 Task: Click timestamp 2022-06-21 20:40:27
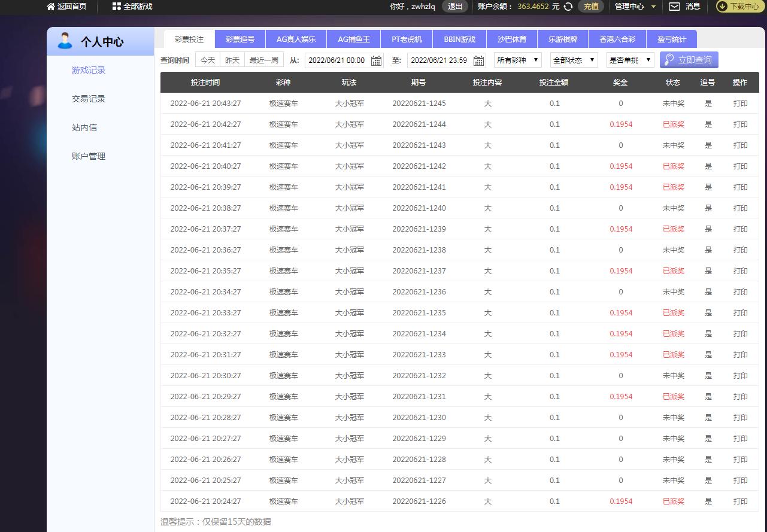[205, 166]
